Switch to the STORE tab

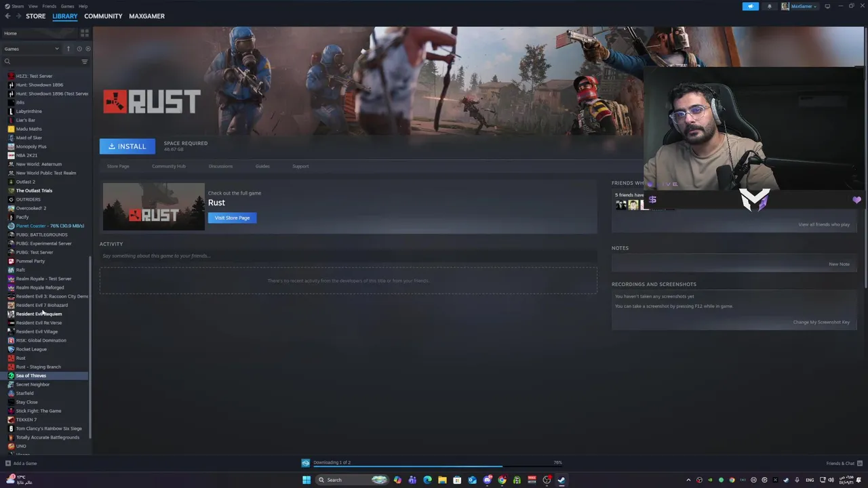[x=36, y=16]
